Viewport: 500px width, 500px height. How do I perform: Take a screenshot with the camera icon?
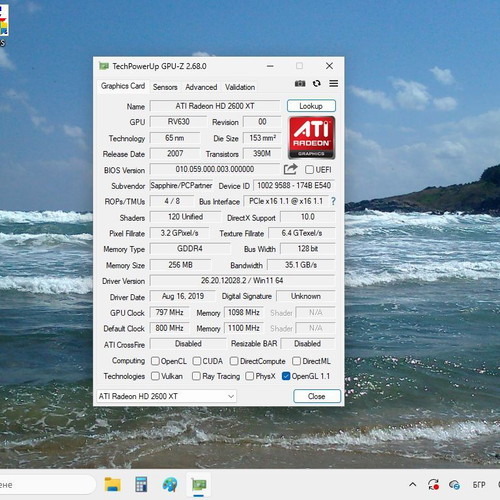(x=300, y=83)
